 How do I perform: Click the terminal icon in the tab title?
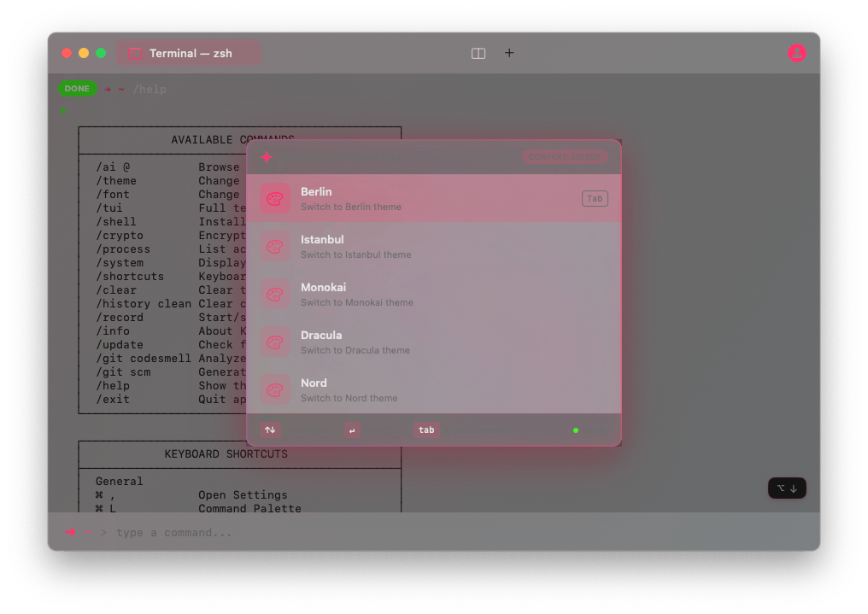point(135,52)
